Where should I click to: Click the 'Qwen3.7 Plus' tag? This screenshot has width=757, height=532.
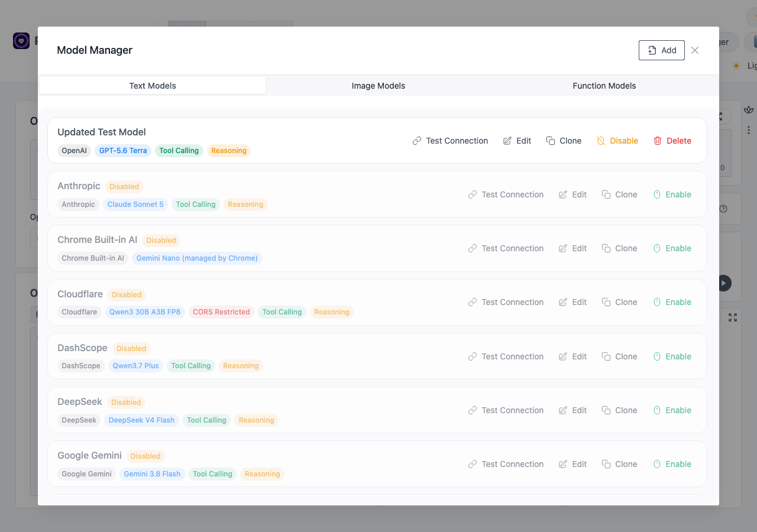136,366
